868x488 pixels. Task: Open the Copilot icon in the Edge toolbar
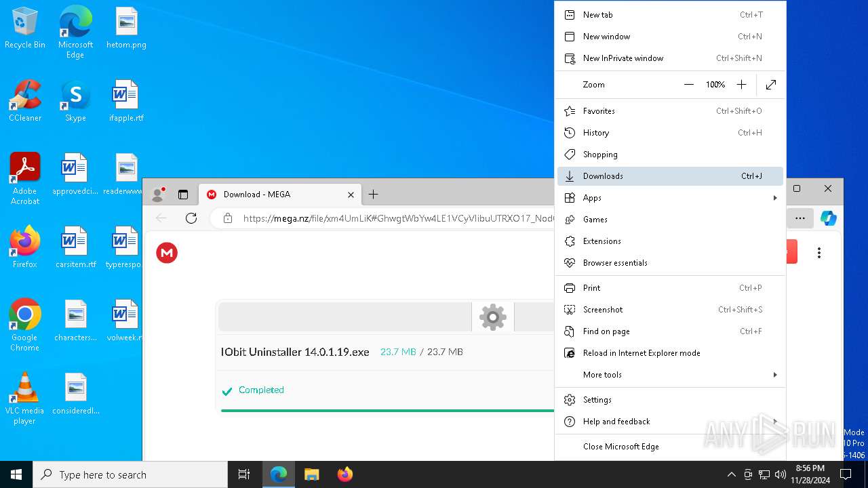click(828, 218)
